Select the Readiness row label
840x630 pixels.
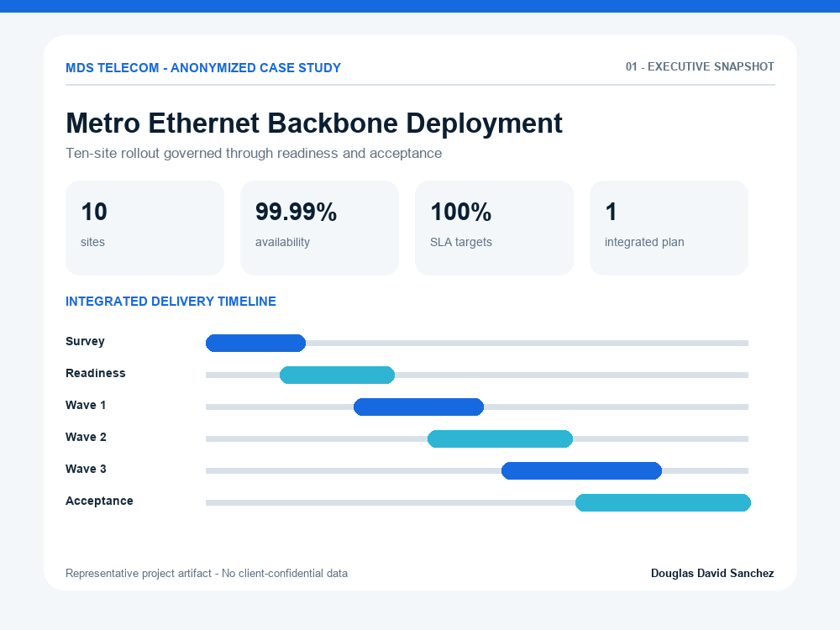pyautogui.click(x=96, y=374)
